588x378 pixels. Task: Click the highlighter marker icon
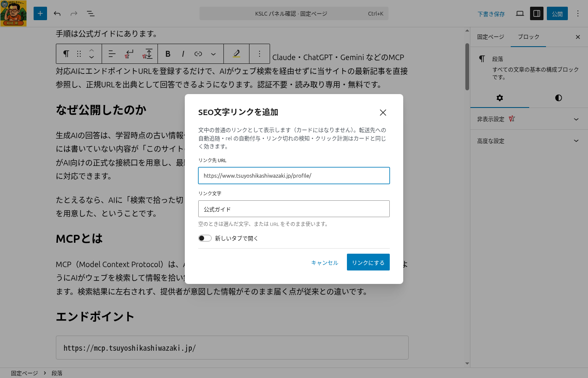(x=236, y=54)
